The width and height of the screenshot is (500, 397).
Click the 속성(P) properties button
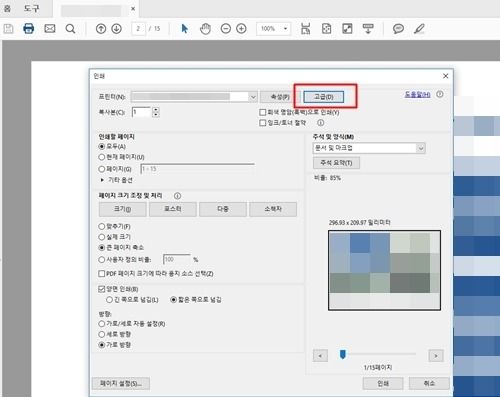click(280, 97)
